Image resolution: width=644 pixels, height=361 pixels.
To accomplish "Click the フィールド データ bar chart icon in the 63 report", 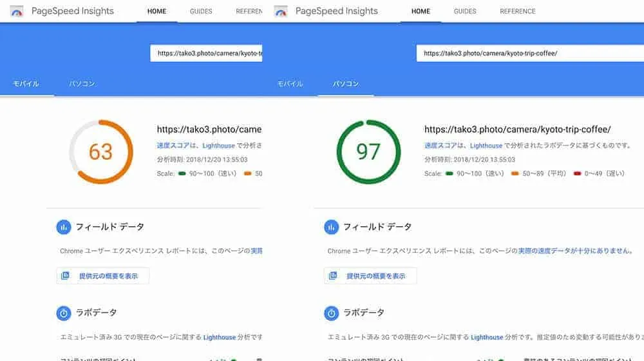I will (x=63, y=227).
